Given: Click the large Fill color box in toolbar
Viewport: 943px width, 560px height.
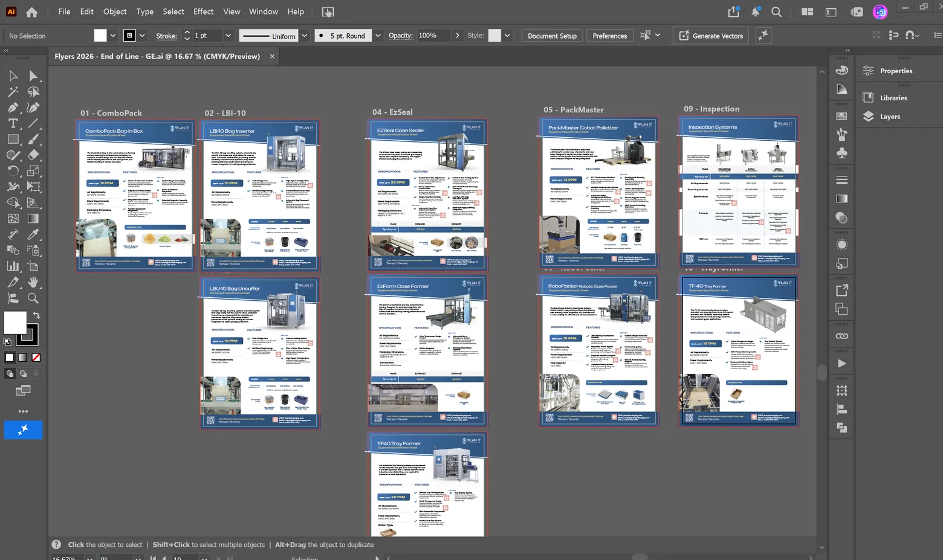Looking at the screenshot, I should point(15,323).
